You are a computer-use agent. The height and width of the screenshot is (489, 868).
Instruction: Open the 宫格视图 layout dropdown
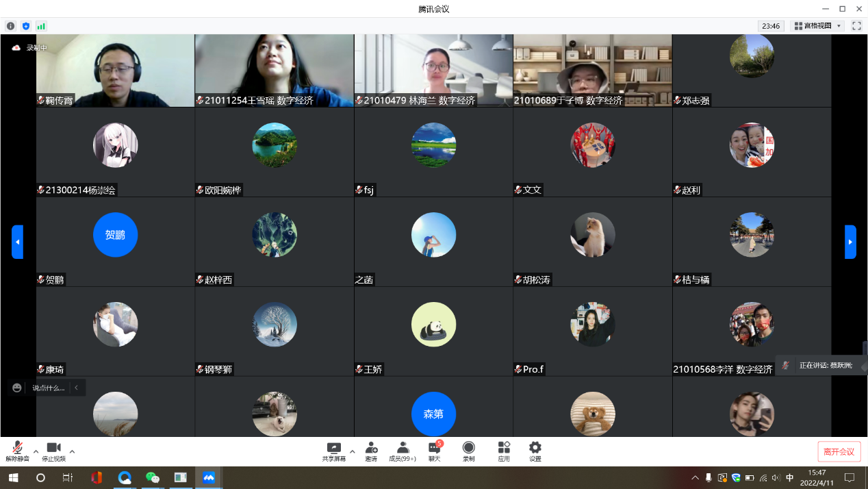[x=818, y=26]
